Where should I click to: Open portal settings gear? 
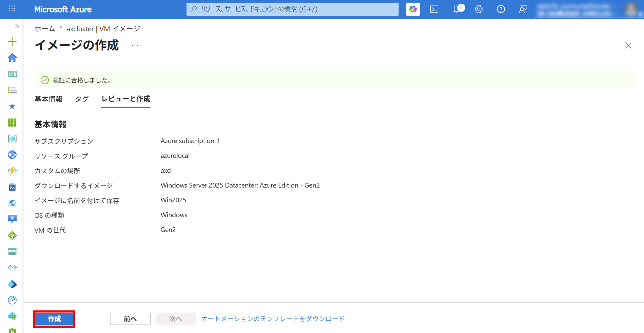pyautogui.click(x=478, y=9)
